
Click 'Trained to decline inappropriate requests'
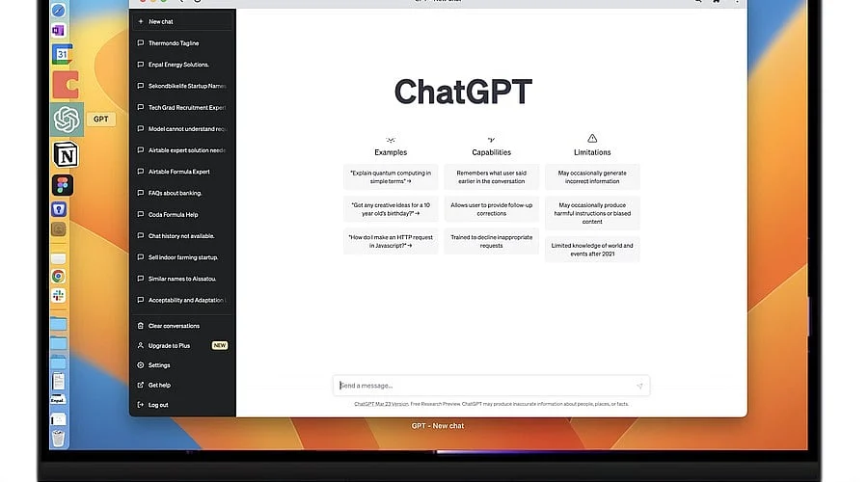pos(492,241)
